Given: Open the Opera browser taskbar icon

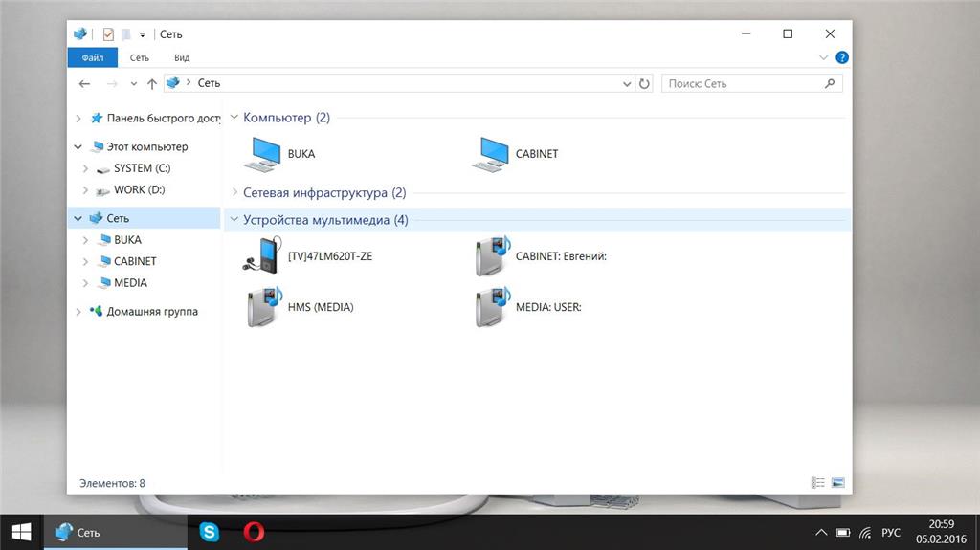Looking at the screenshot, I should 254,532.
